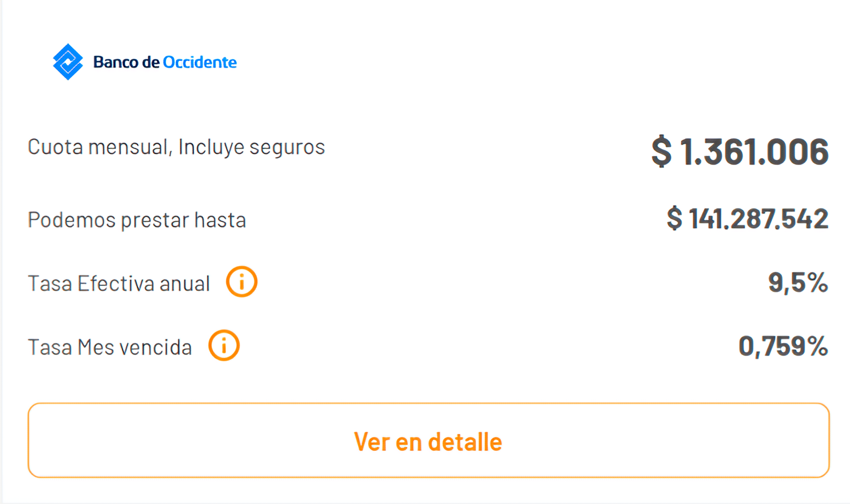Select the blue interlocking squares bank emblem
This screenshot has height=504, width=850.
pos(68,61)
